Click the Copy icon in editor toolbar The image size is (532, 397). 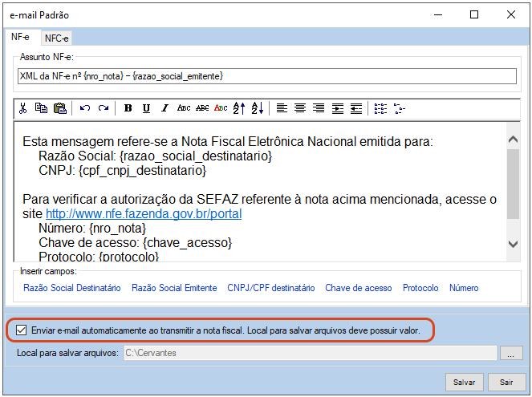click(x=41, y=108)
